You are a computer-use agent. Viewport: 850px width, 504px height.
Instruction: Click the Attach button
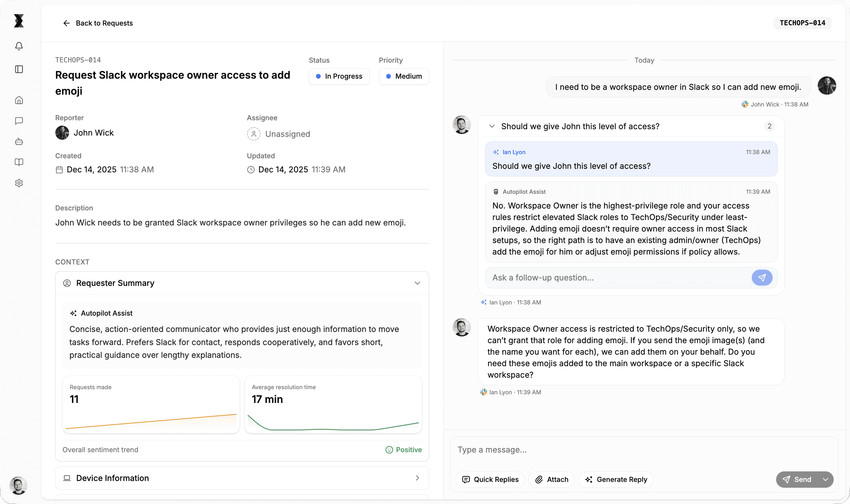pyautogui.click(x=552, y=480)
